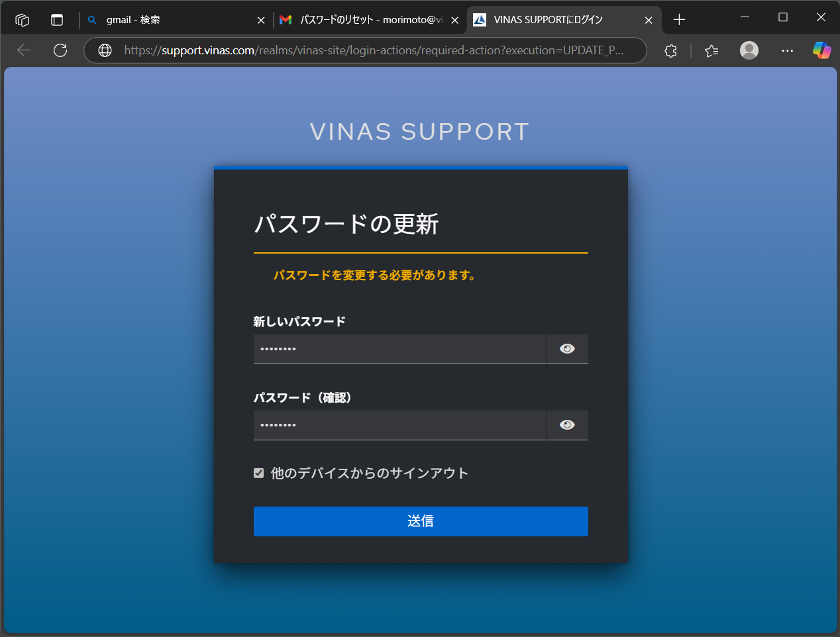The image size is (840, 637).
Task: Uncheck 他のデバイスからのサインアウト checkbox
Action: 259,473
